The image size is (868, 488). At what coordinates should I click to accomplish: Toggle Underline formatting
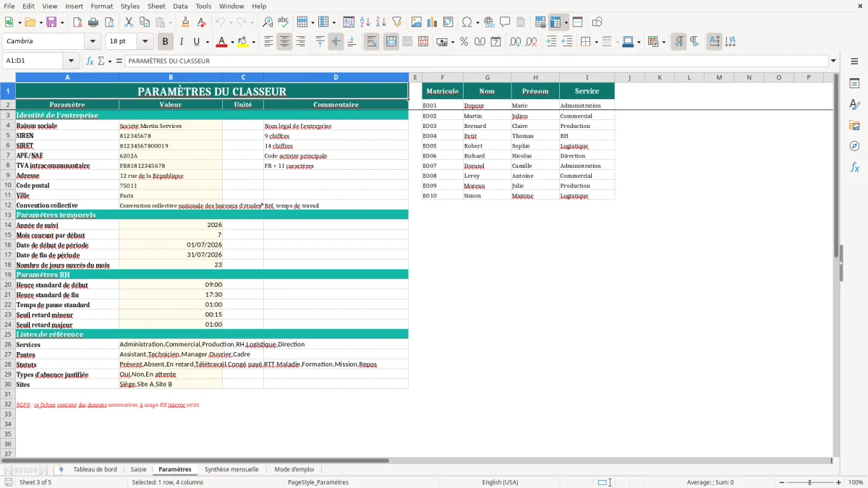pos(197,42)
